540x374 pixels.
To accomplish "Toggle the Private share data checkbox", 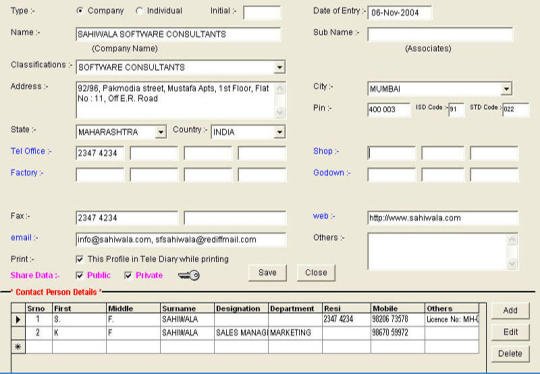I will click(x=128, y=275).
